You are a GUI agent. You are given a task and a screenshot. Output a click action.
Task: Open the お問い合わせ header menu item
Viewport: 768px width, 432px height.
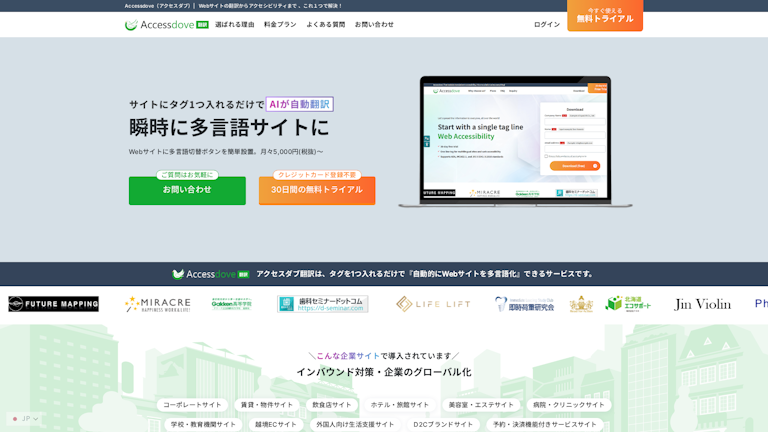tap(374, 24)
